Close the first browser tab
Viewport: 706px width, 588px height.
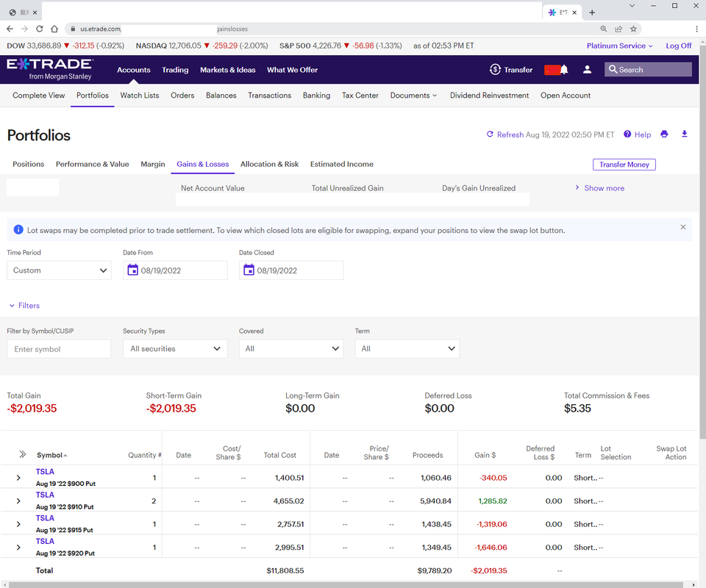(35, 12)
